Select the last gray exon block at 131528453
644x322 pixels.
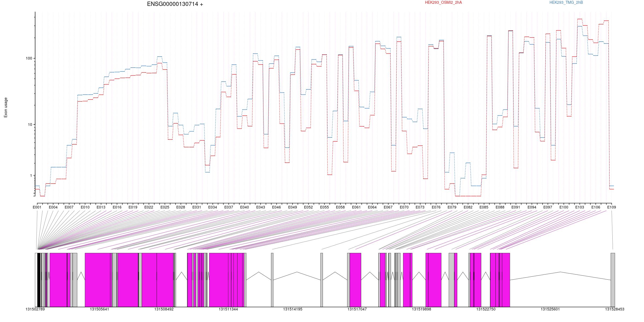point(613,280)
